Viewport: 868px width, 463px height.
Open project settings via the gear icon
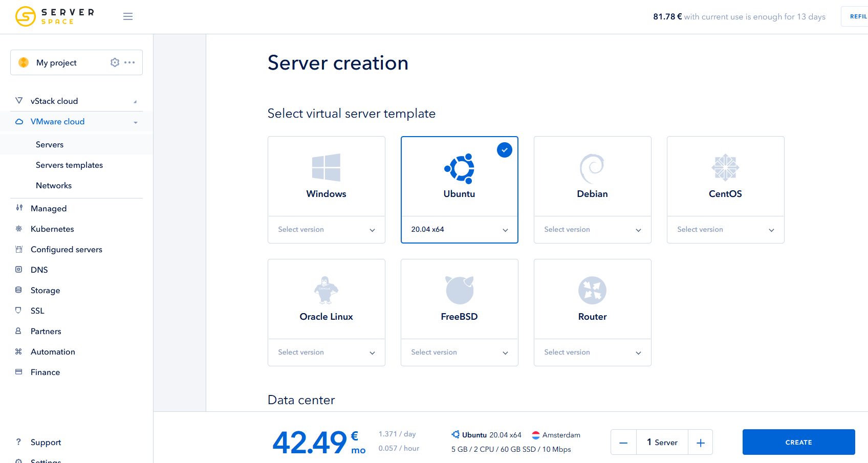(115, 62)
